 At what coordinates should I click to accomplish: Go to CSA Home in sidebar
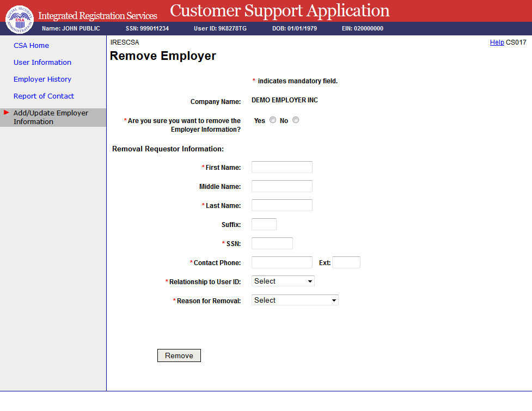pyautogui.click(x=31, y=46)
